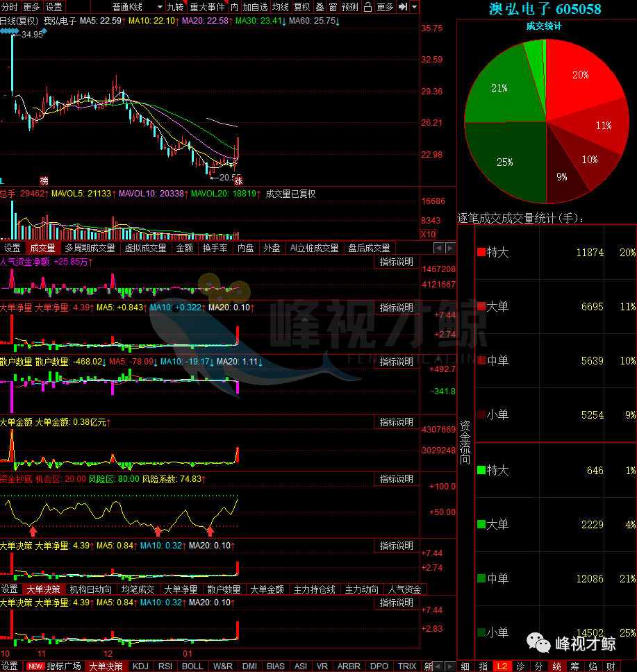Click the 指 icon at bottom right
This screenshot has height=672, width=637.
[483, 666]
